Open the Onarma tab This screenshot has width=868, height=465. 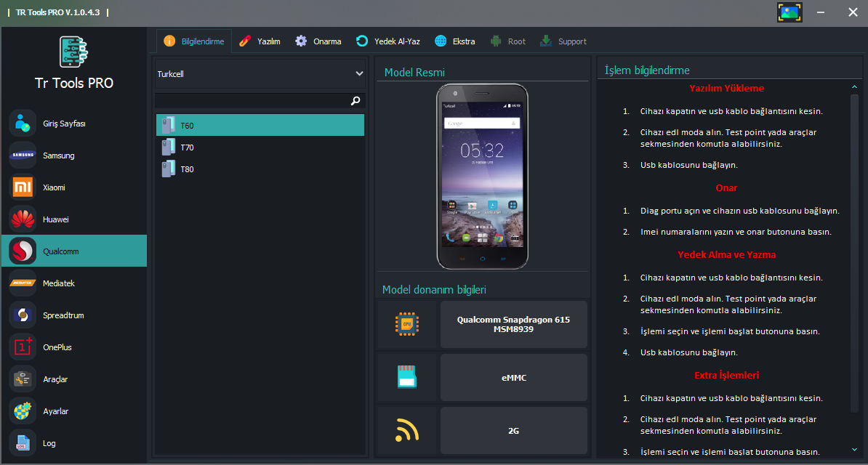coord(318,41)
